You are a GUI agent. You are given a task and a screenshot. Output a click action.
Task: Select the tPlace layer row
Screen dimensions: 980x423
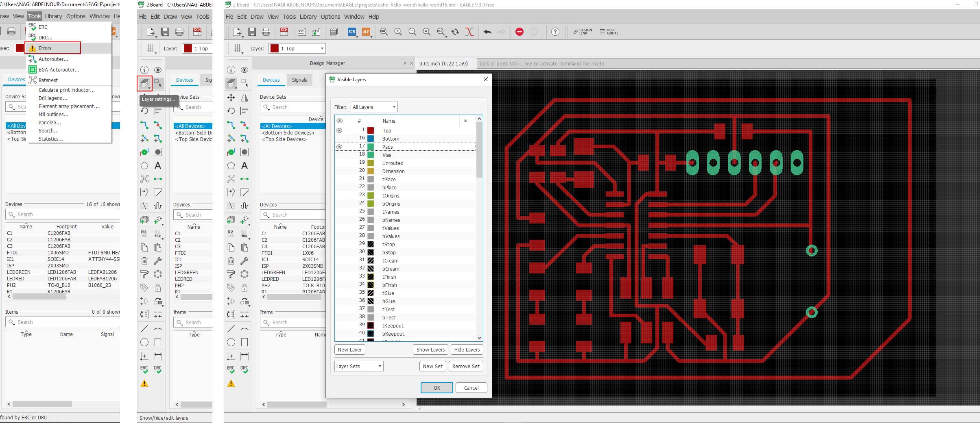click(x=405, y=179)
